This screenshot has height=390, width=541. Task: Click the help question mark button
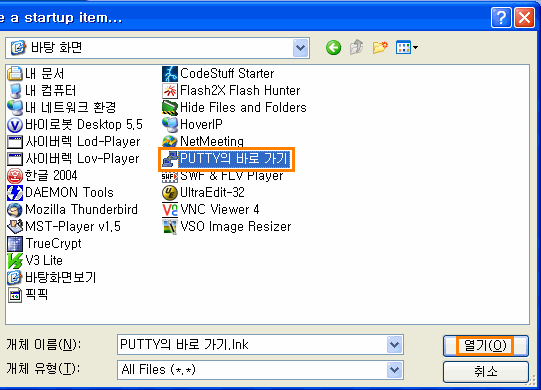pyautogui.click(x=501, y=17)
